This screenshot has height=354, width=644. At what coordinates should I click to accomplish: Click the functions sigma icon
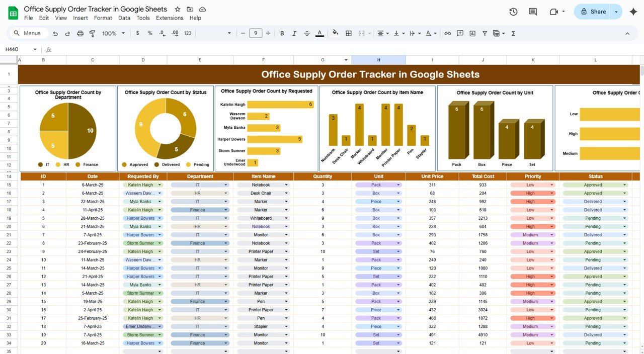[513, 33]
